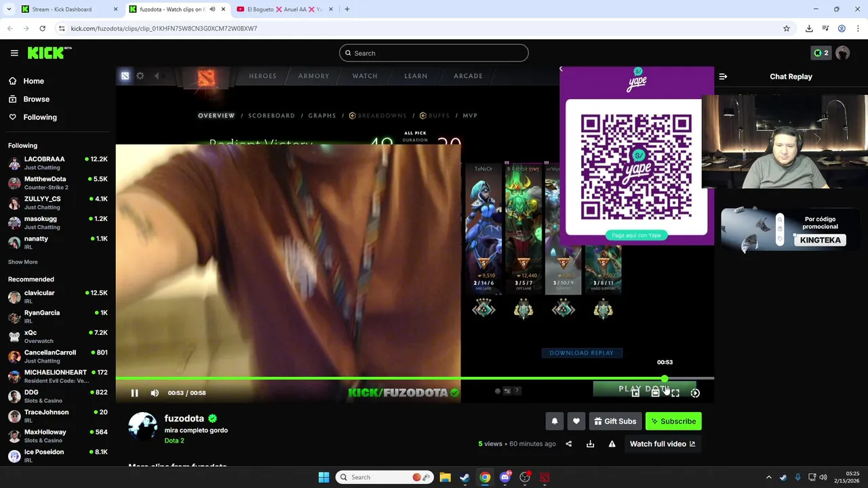Open the Kick sidebar hamburger menu
The height and width of the screenshot is (488, 868).
14,53
